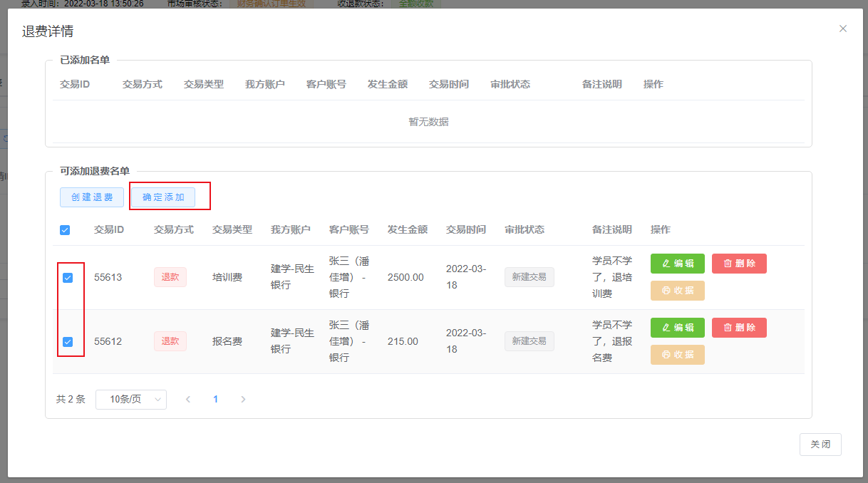Click the 退款 tag for transaction 55613

(x=170, y=278)
